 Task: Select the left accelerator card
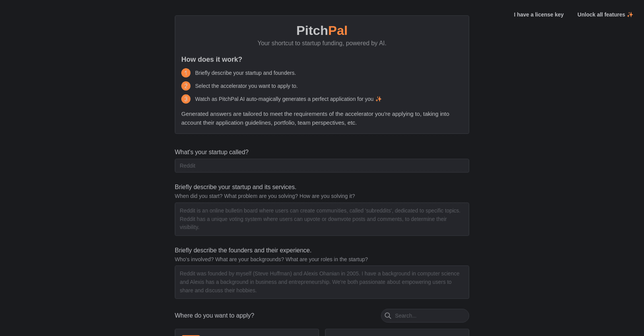pos(246,334)
